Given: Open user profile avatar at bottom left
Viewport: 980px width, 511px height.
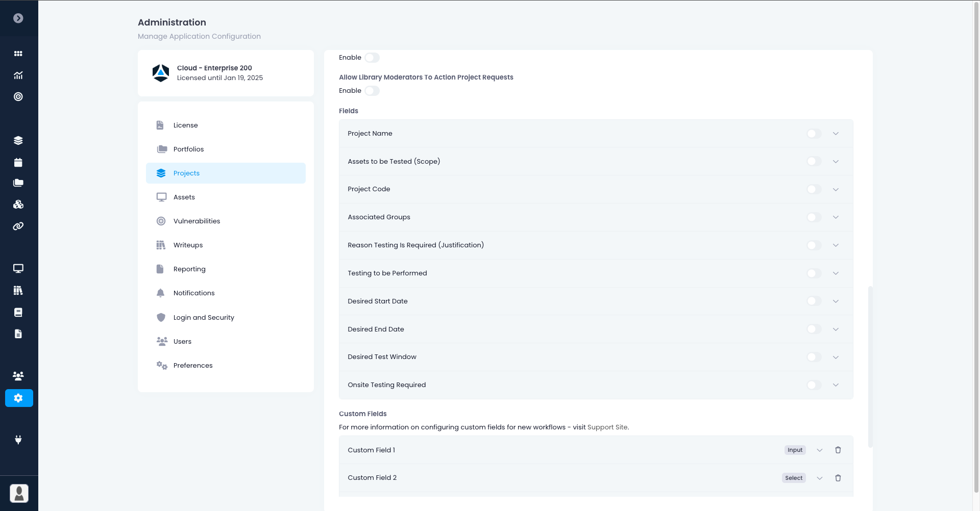Looking at the screenshot, I should [19, 493].
